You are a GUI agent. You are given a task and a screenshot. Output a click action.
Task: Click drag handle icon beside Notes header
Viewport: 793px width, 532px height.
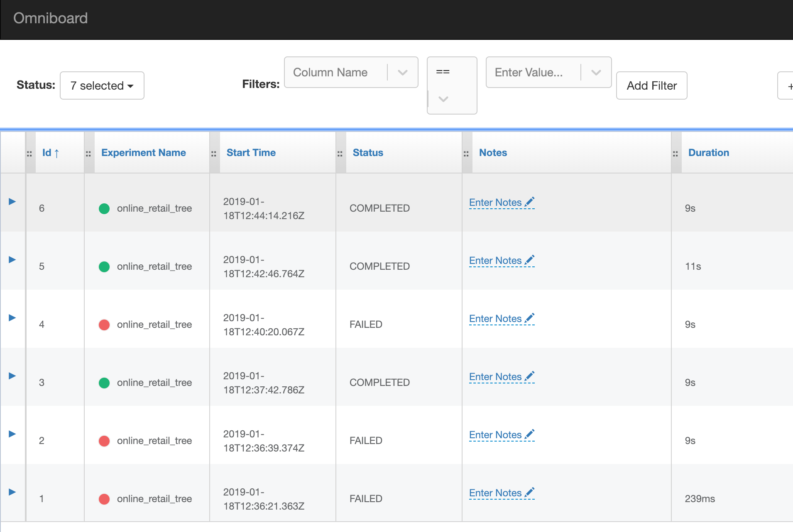466,154
